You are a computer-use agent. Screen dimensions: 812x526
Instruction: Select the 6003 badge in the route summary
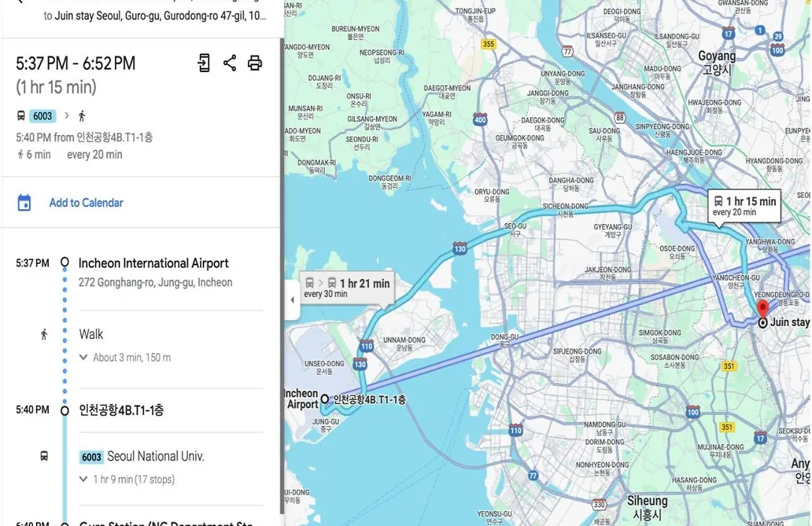[x=42, y=116]
